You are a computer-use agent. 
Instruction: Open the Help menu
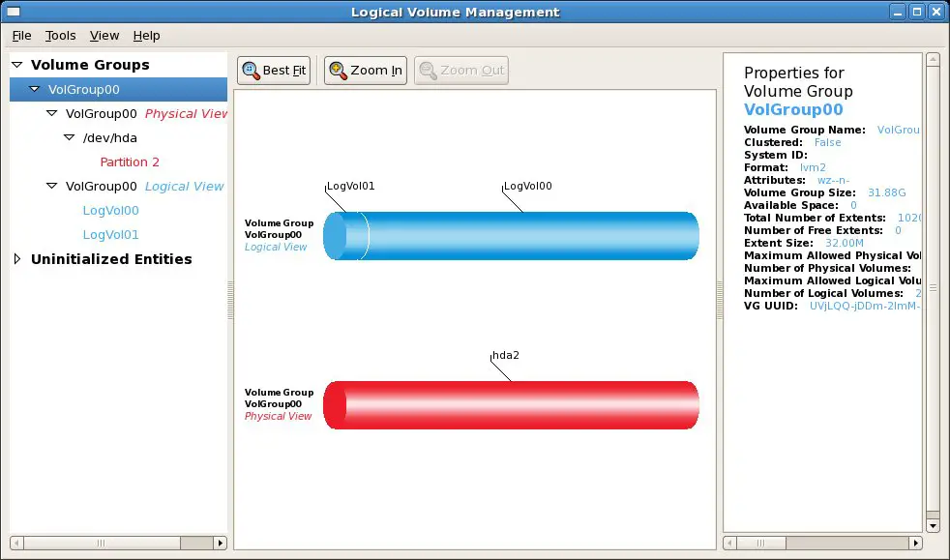[x=146, y=36]
